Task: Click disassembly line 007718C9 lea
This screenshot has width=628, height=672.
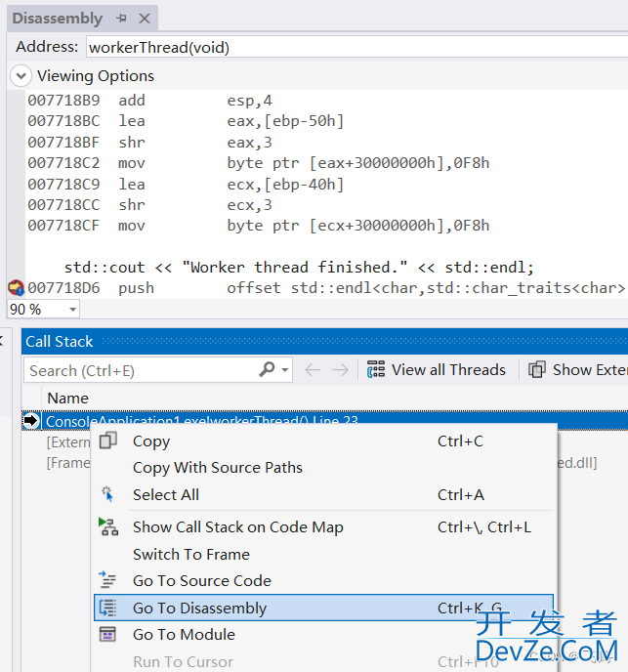Action: 186,185
